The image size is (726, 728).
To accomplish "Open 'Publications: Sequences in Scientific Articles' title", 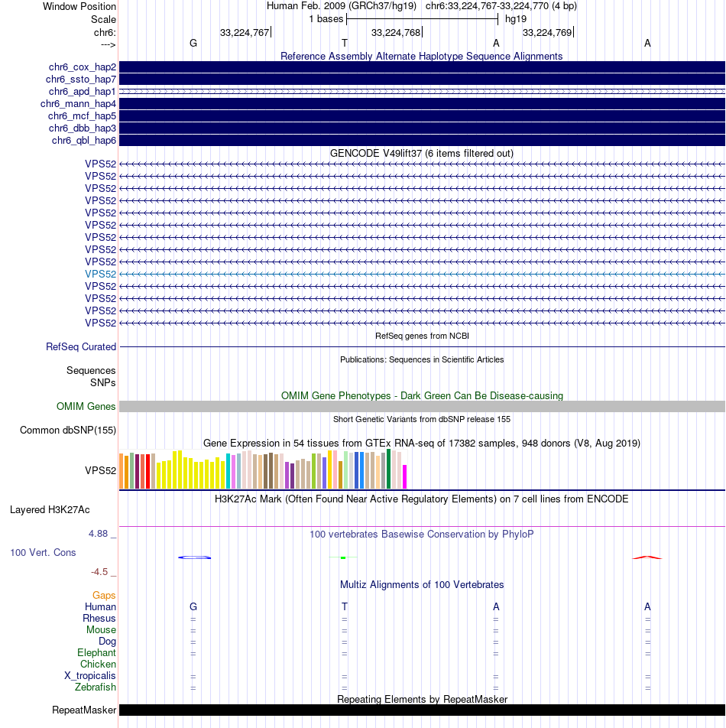I will coord(422,359).
